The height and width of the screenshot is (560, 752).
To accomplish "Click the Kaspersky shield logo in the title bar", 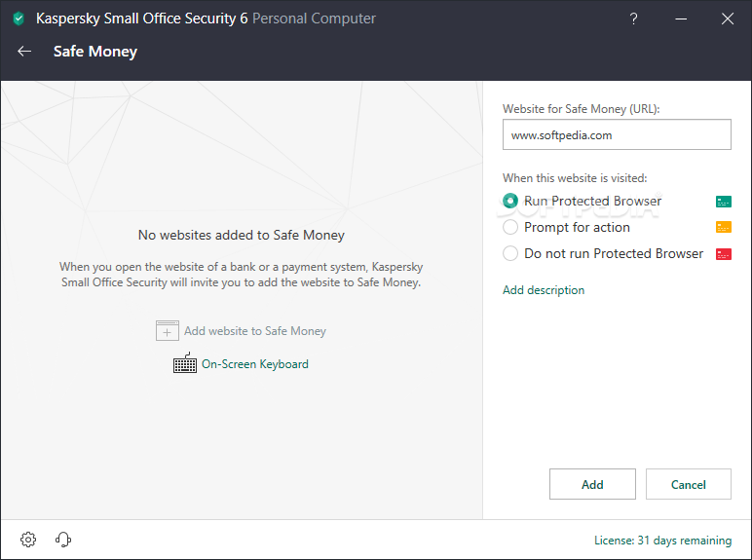I will pyautogui.click(x=19, y=19).
